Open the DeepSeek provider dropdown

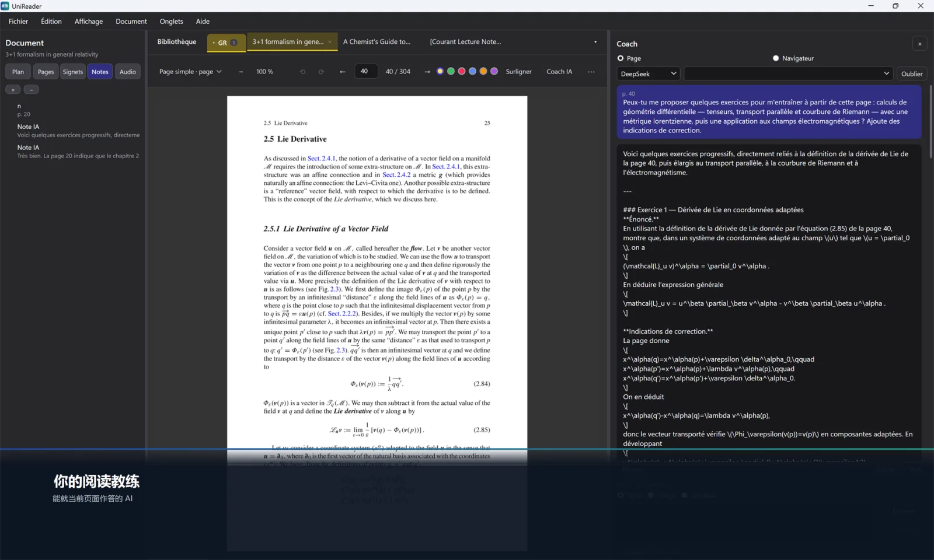pyautogui.click(x=649, y=74)
